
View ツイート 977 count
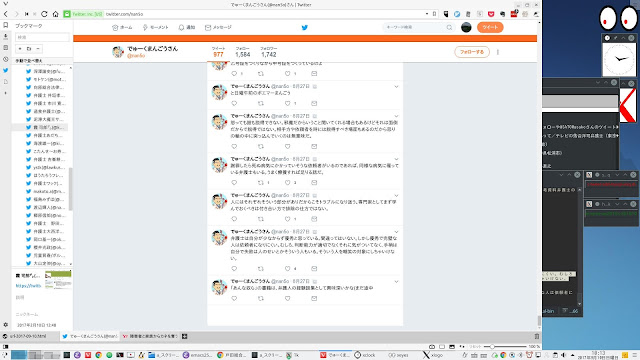coord(218,52)
